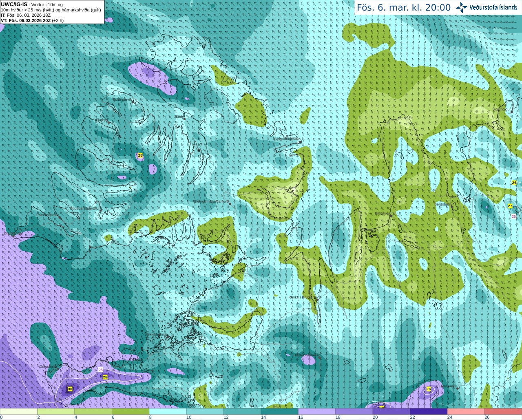The height and width of the screenshot is (420, 522).
Task: Select the 20–22 m/s dark violet legend swatch
Action: [391, 411]
